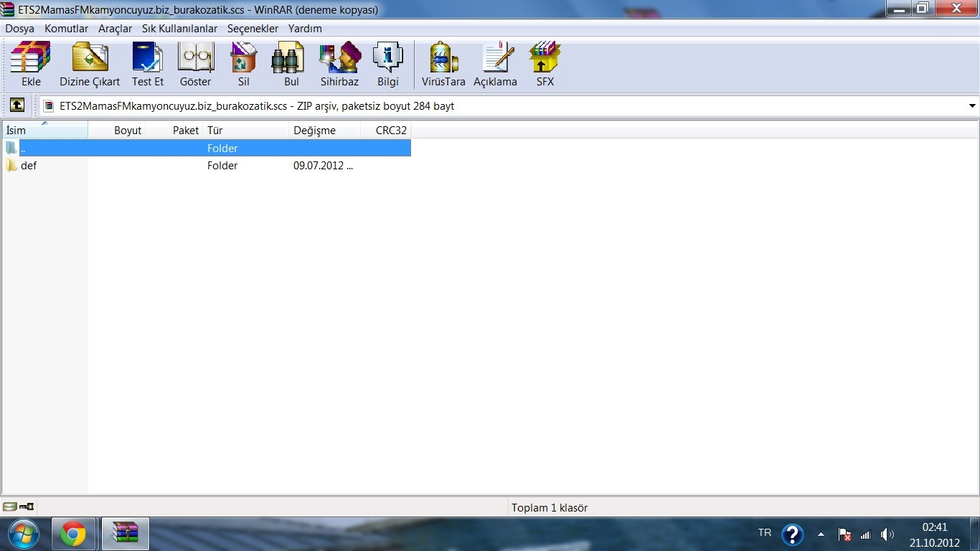Viewport: 980px width, 551px height.
Task: Open the Seçenekler menu
Action: pos(253,29)
